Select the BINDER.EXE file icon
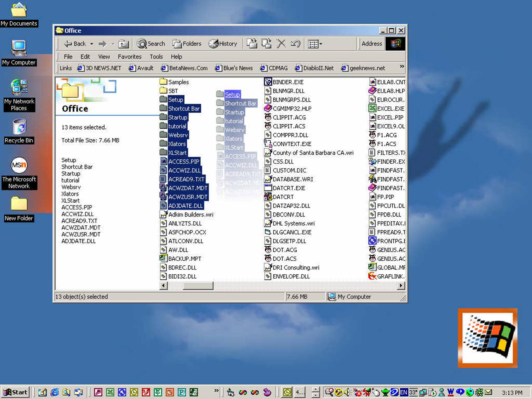This screenshot has height=399, width=532. [x=268, y=82]
